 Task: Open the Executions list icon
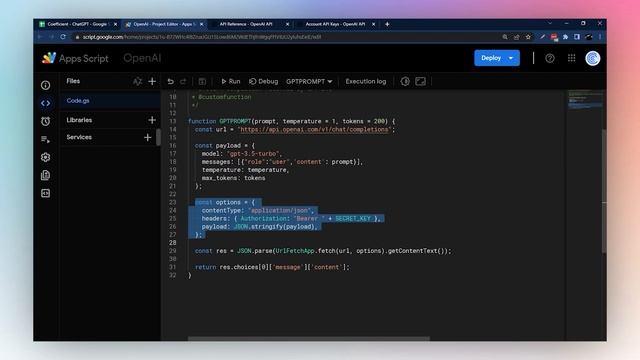tap(45, 139)
